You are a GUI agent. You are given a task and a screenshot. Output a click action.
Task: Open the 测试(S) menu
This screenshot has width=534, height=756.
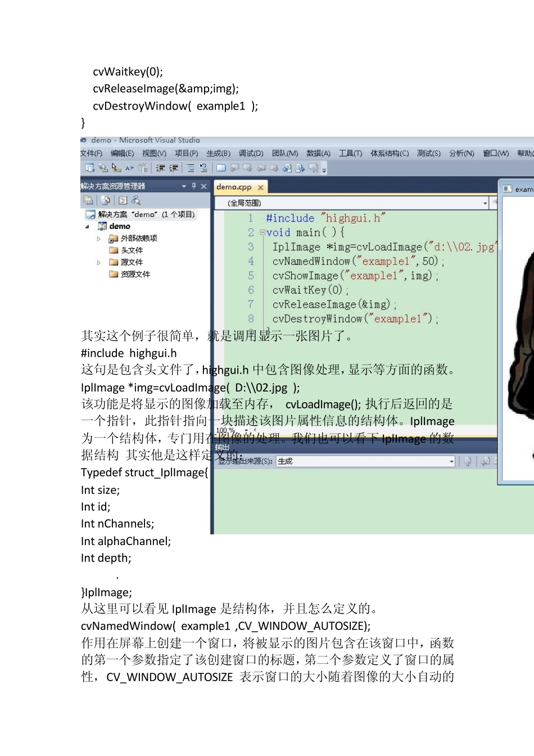[x=428, y=153]
